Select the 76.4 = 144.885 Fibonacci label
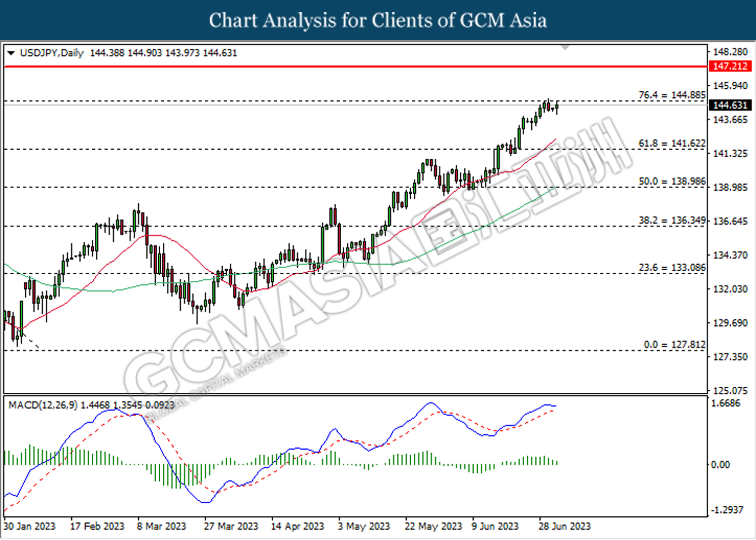This screenshot has height=540, width=756. pyautogui.click(x=672, y=95)
